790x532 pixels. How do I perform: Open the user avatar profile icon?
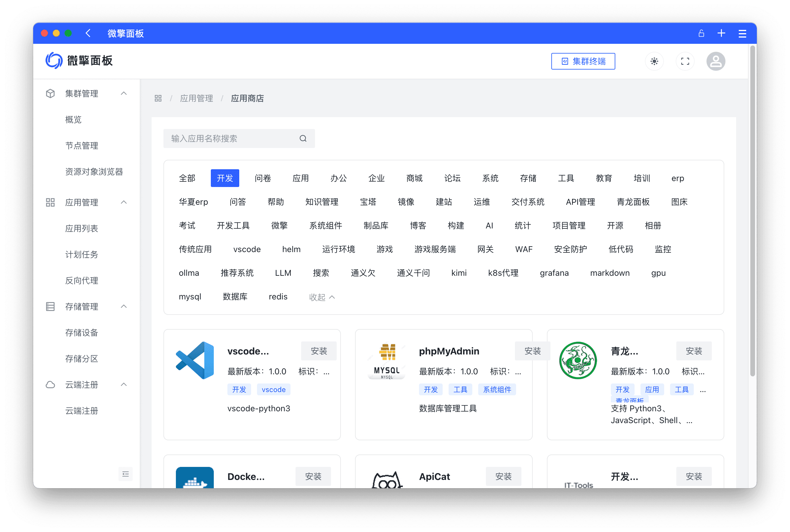click(716, 62)
